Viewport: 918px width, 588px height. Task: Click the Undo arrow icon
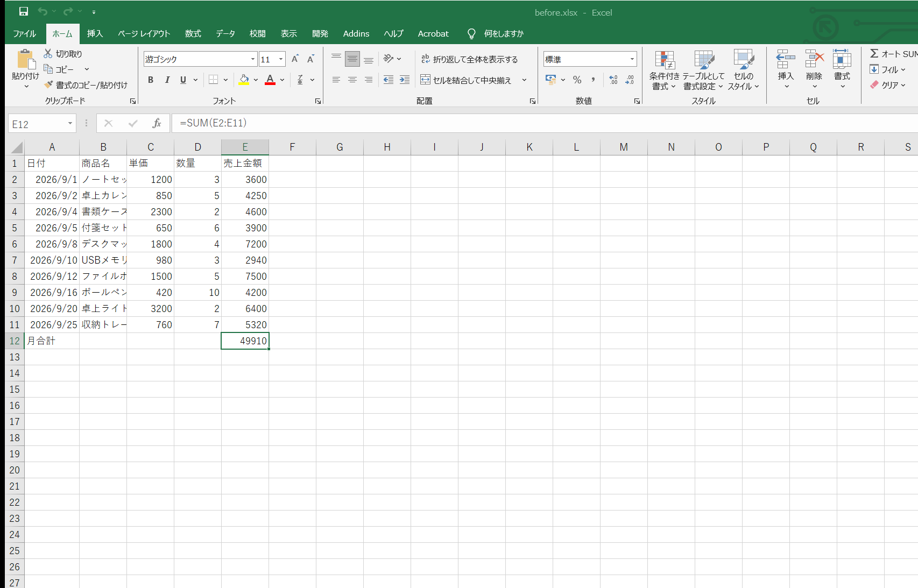pos(43,11)
